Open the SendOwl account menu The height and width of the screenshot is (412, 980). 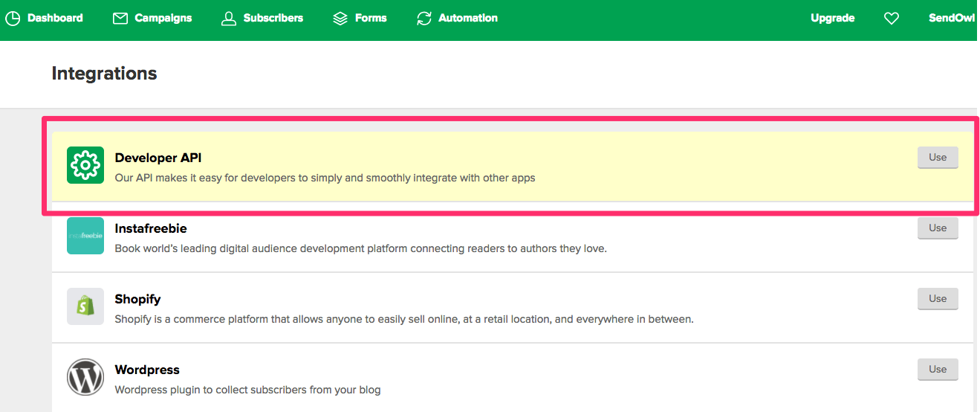coord(952,18)
